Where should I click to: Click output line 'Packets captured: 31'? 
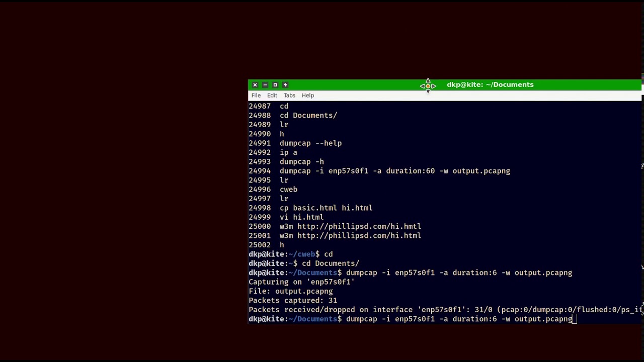coord(293,301)
